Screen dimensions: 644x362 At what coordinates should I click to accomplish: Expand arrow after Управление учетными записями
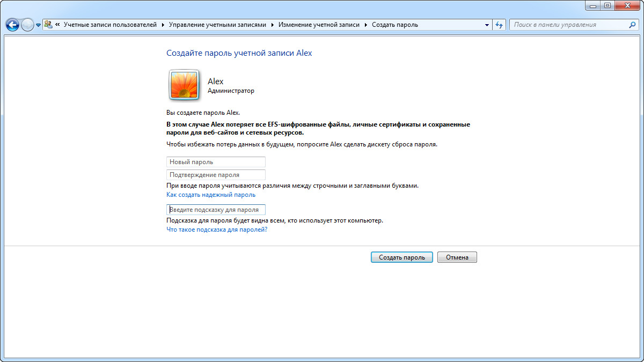tap(272, 25)
